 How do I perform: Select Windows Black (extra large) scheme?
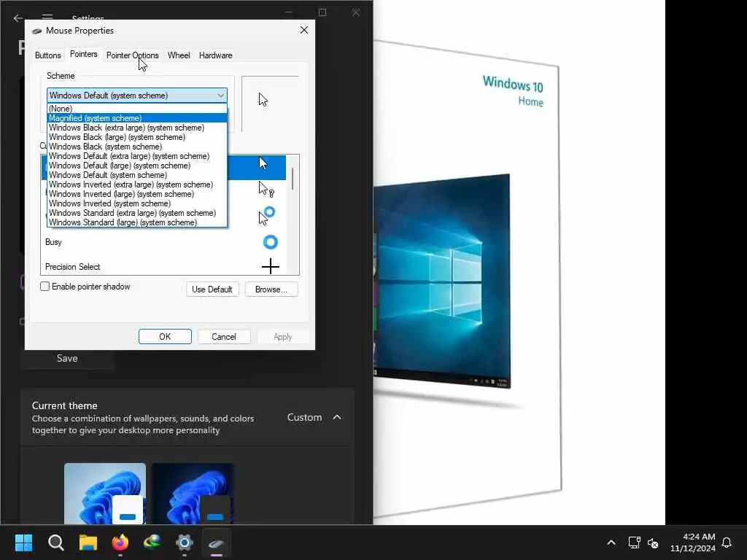(137, 128)
